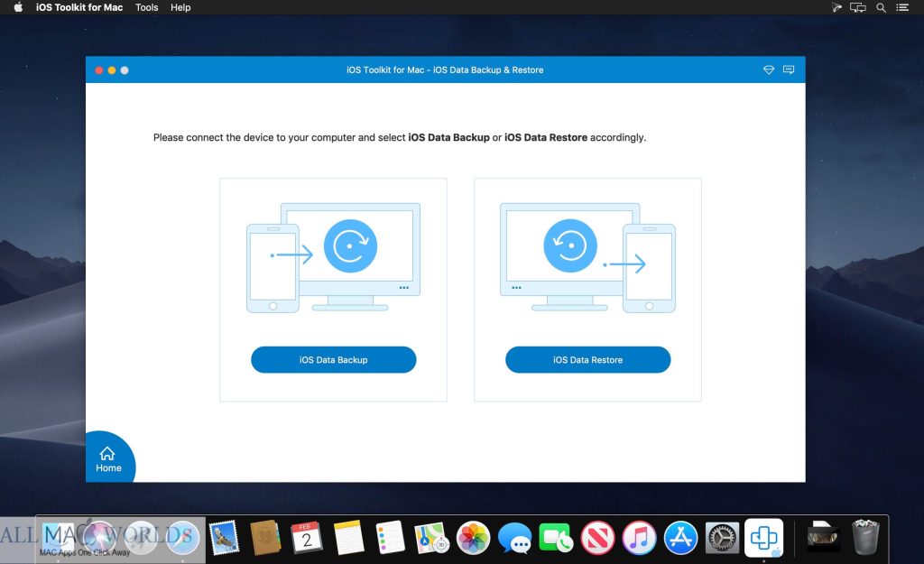
Task: Open App Store from the Dock
Action: click(680, 538)
